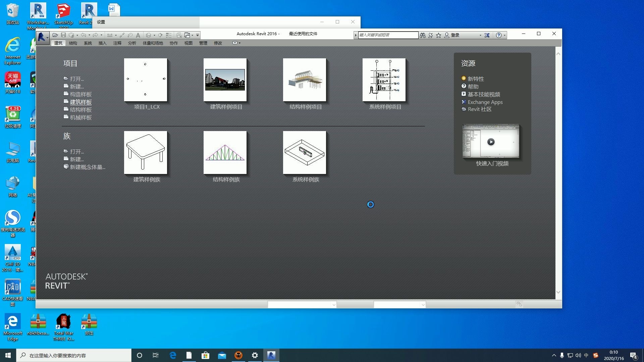This screenshot has height=362, width=644.
Task: Click 基本技能视频 resource link
Action: click(x=483, y=94)
